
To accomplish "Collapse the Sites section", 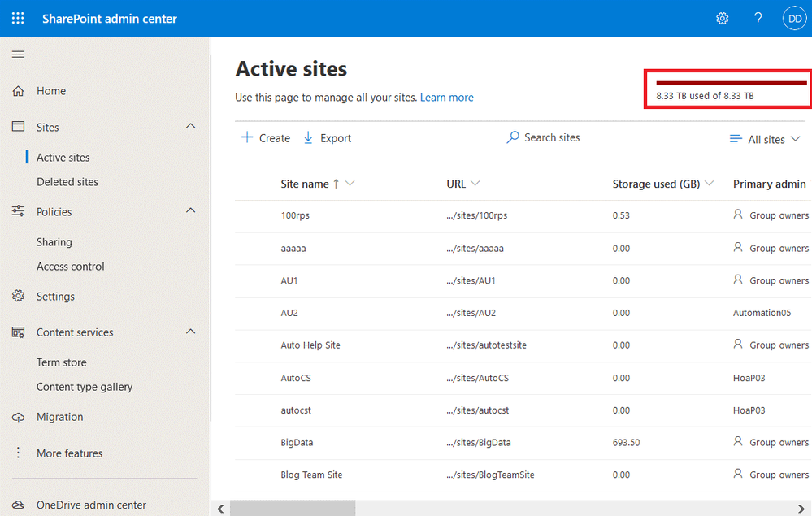I will click(190, 126).
